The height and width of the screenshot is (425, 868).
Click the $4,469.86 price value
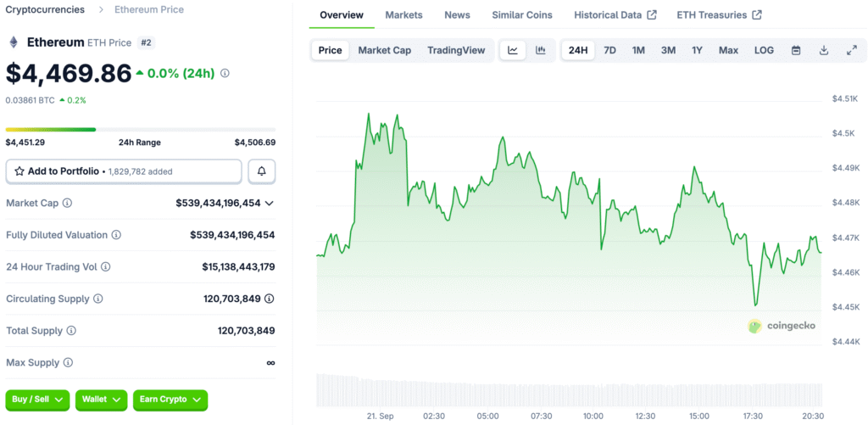[69, 73]
